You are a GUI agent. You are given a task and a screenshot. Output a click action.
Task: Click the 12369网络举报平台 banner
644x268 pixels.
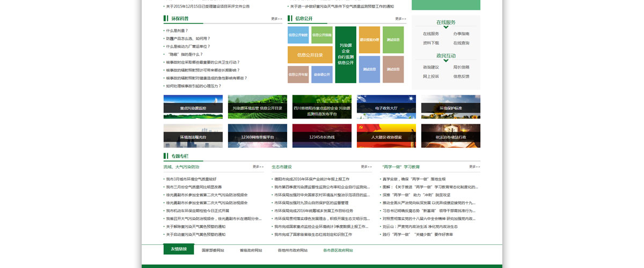(258, 136)
